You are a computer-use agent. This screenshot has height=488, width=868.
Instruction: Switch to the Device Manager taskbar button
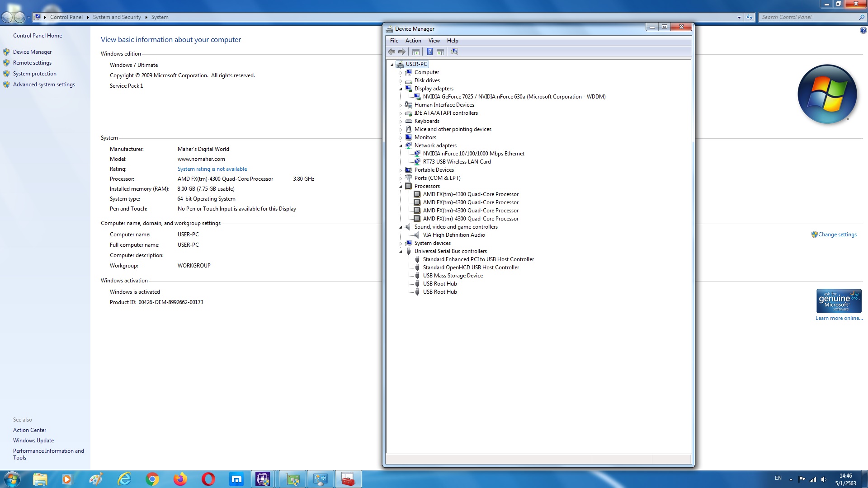pos(292,479)
